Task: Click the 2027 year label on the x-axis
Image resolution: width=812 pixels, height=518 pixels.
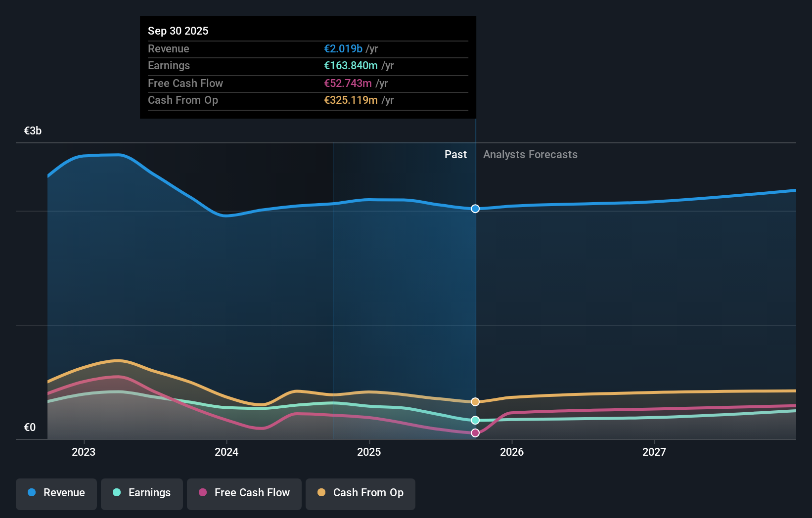Action: point(655,451)
